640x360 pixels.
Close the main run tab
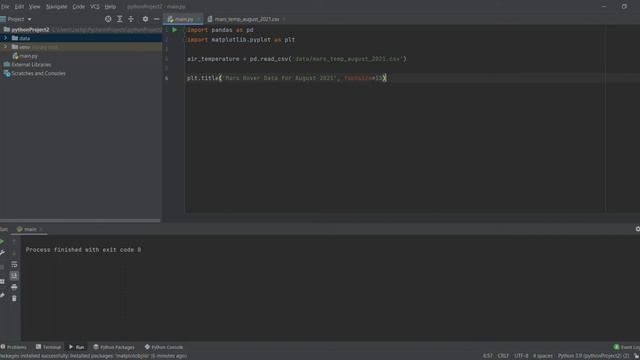tap(41, 229)
